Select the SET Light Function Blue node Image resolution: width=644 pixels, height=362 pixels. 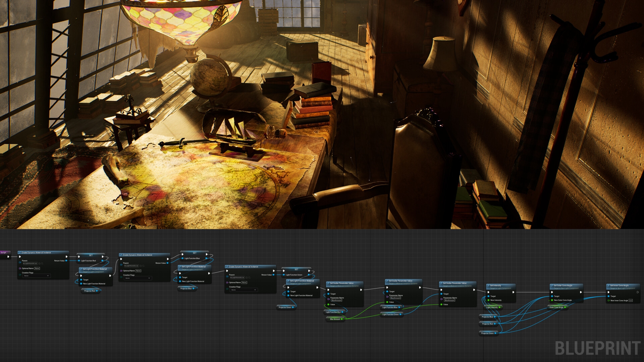[x=195, y=253]
